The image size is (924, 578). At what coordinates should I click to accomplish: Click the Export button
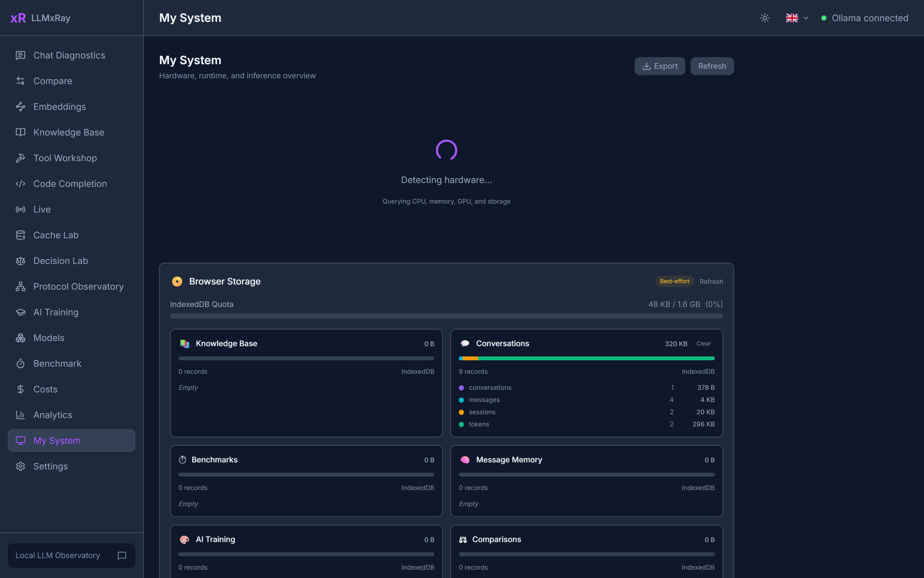point(660,66)
